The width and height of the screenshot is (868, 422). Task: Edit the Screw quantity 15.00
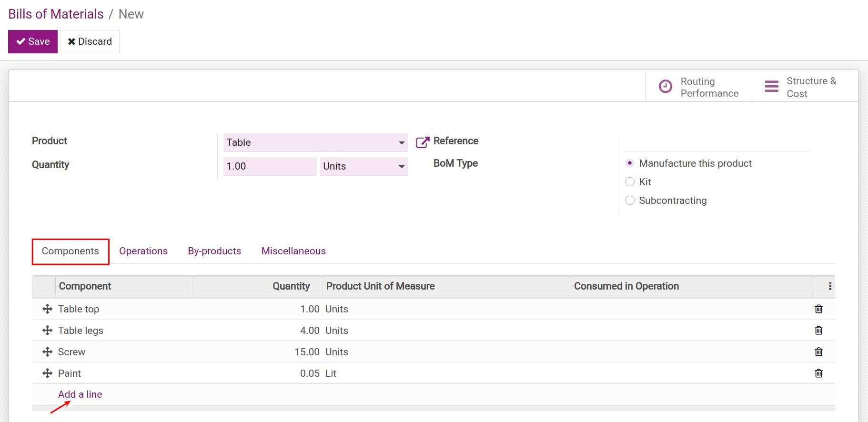(307, 352)
